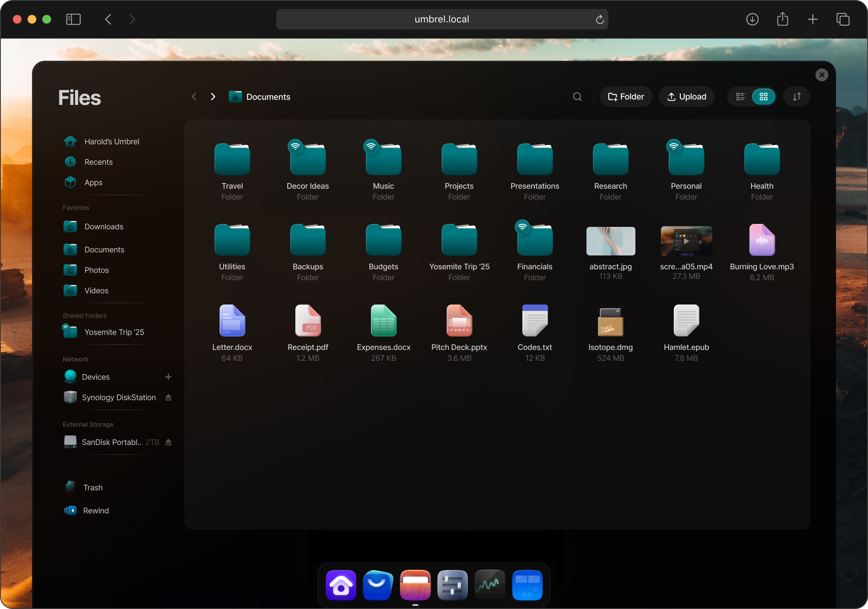Create a new Folder using the toolbar button
The image size is (868, 609).
coord(626,96)
